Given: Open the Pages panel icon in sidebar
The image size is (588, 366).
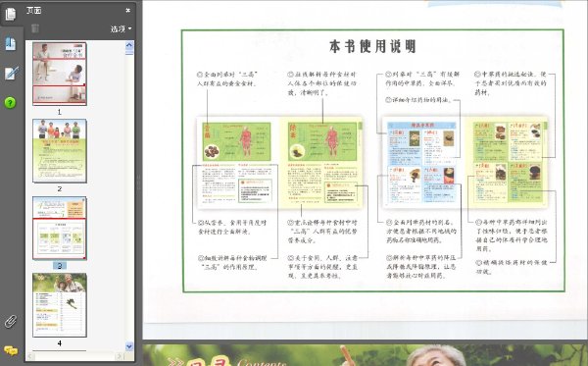Looking at the screenshot, I should pos(11,14).
